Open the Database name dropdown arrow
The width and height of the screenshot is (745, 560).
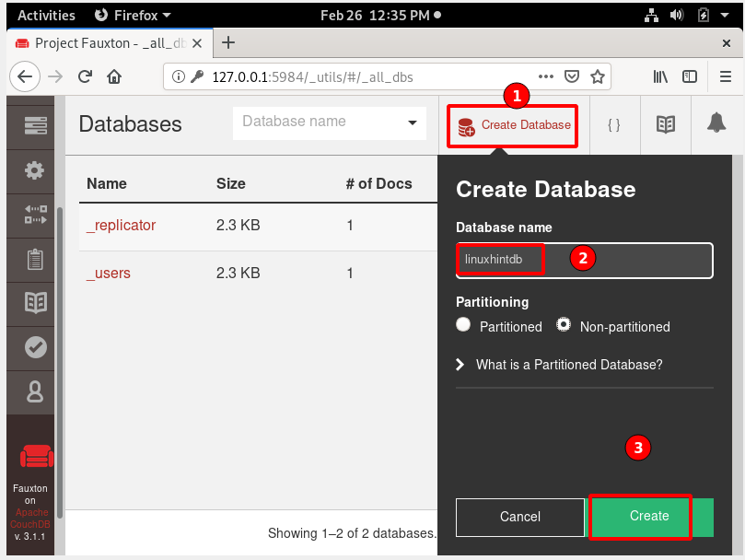click(412, 122)
